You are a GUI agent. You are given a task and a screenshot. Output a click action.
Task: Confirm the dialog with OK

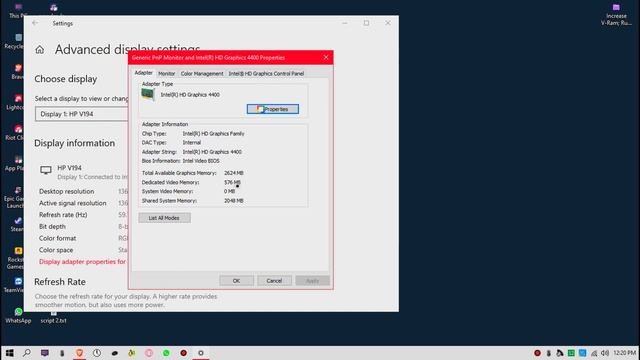tap(236, 281)
